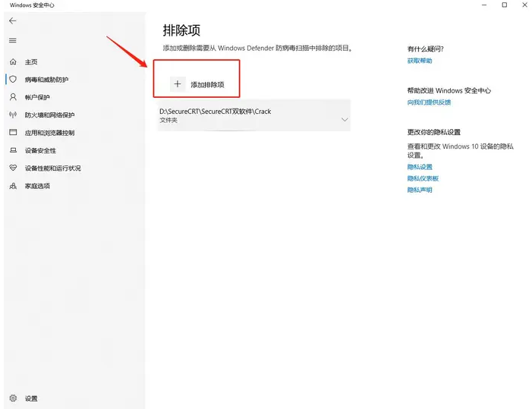Open 帐户保护 section
Screen dimensions: 532x409
pyautogui.click(x=37, y=97)
